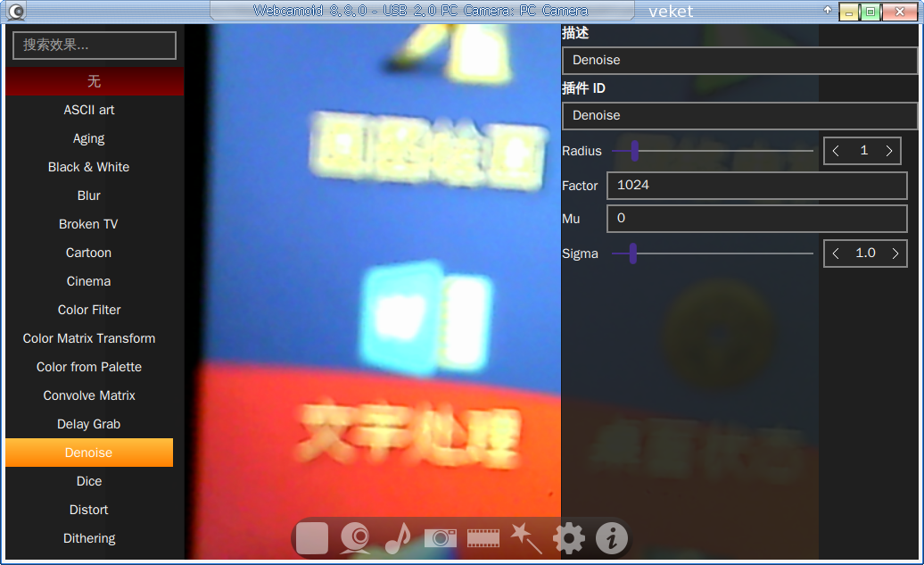Pick the Convolve Matrix effect
Screen dimensions: 924x565
coord(89,395)
